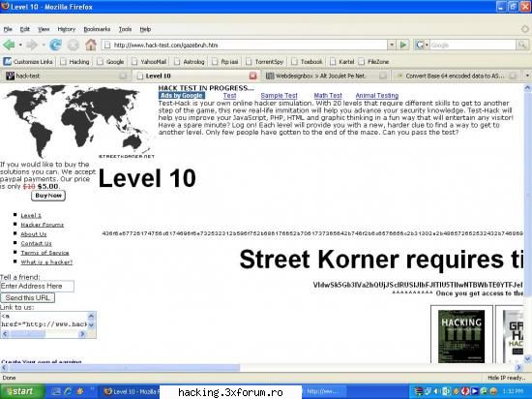Click the Stop loading icon
This screenshot has height=399, width=532.
click(73, 45)
